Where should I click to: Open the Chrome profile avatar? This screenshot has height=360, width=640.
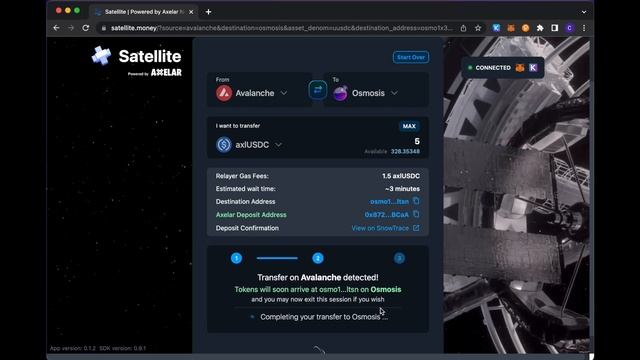[x=569, y=28]
